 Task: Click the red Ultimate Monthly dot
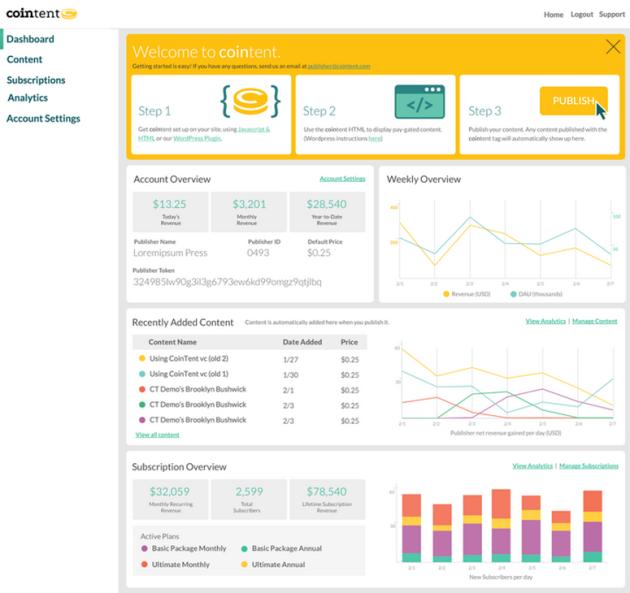coord(144,564)
